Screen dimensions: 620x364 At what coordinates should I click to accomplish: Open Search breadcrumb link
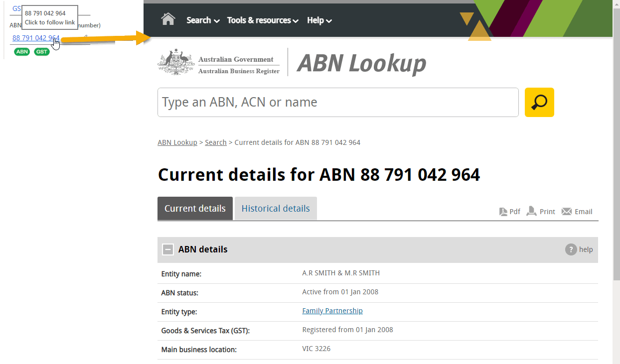click(x=216, y=142)
